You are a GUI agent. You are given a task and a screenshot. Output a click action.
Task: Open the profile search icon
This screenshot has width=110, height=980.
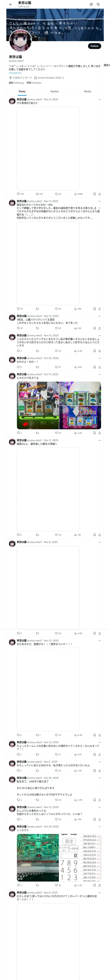(x=98, y=5)
